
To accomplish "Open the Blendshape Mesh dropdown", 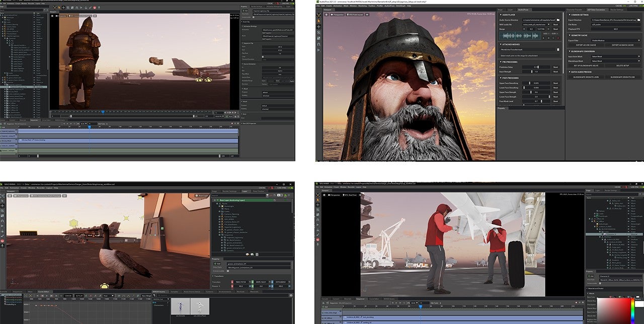I will 614,61.
